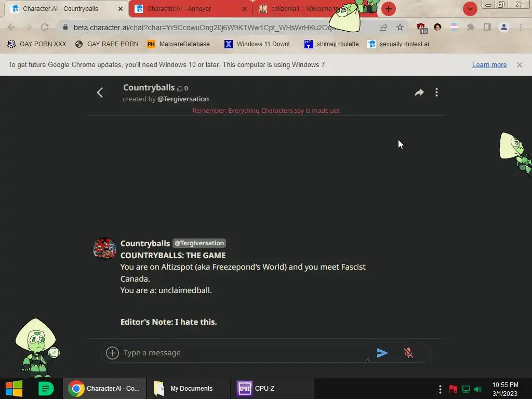The image size is (532, 399).
Task: Open the Windows Start menu
Action: pos(14,389)
